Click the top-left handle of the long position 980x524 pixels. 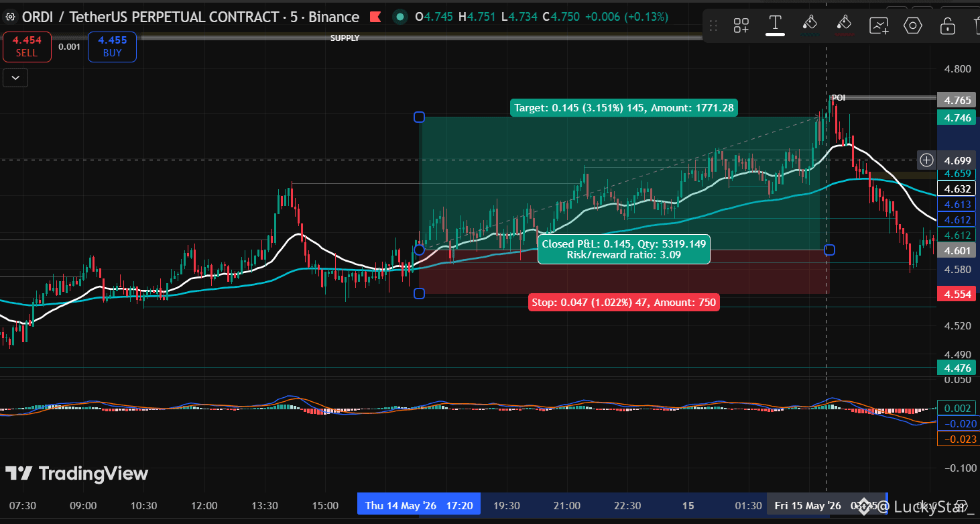(419, 117)
